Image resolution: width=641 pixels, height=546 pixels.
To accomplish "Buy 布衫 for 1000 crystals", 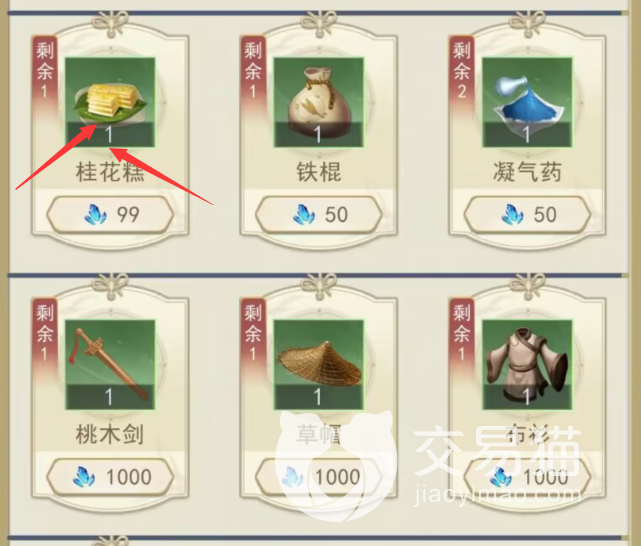I will point(527,477).
